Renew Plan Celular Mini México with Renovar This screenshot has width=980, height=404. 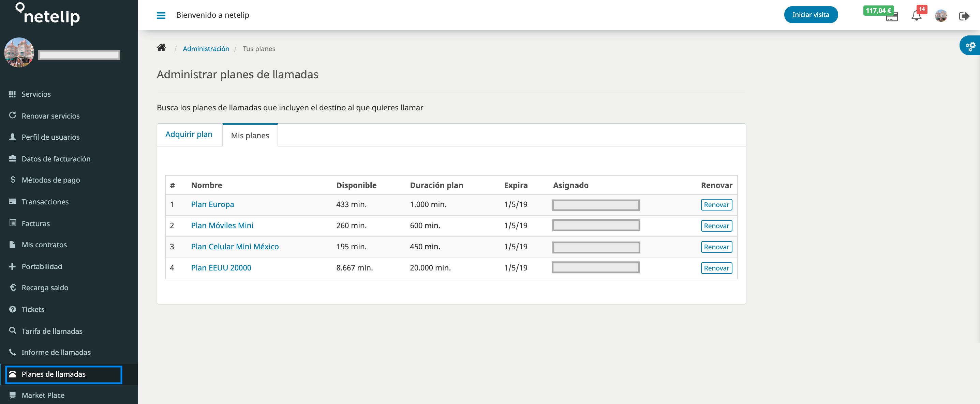[716, 247]
